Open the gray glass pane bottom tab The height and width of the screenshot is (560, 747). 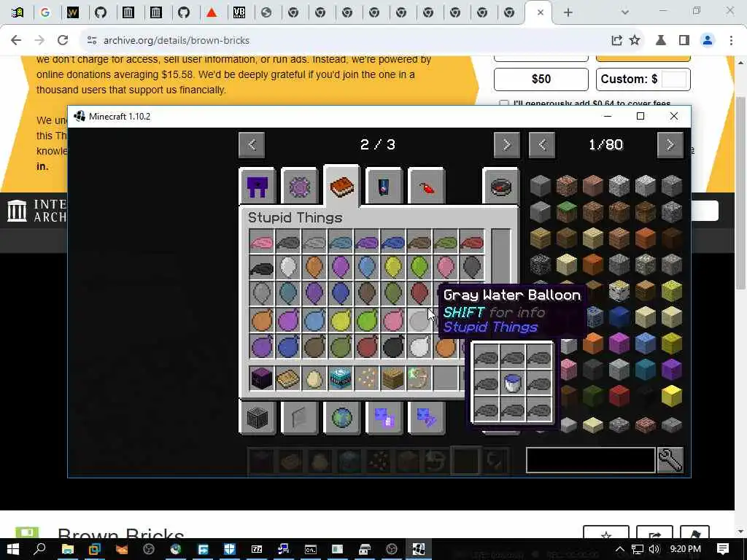coord(299,418)
